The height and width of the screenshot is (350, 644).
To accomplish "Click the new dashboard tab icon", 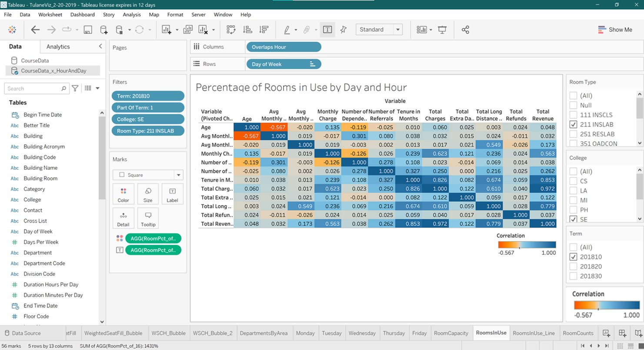I will coord(622,333).
